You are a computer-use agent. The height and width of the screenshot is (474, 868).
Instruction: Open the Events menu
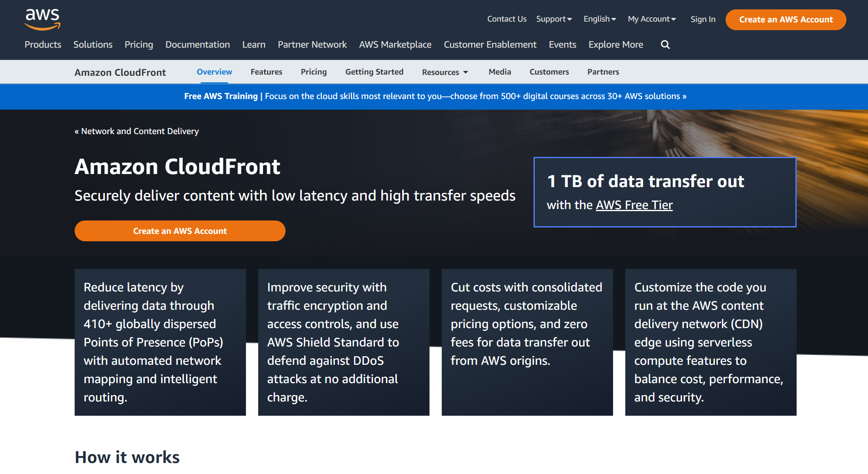click(x=562, y=45)
